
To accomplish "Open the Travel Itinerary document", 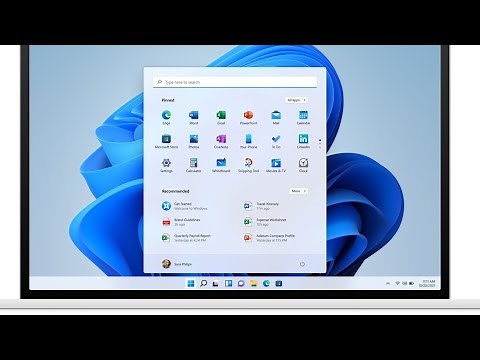I will click(261, 206).
